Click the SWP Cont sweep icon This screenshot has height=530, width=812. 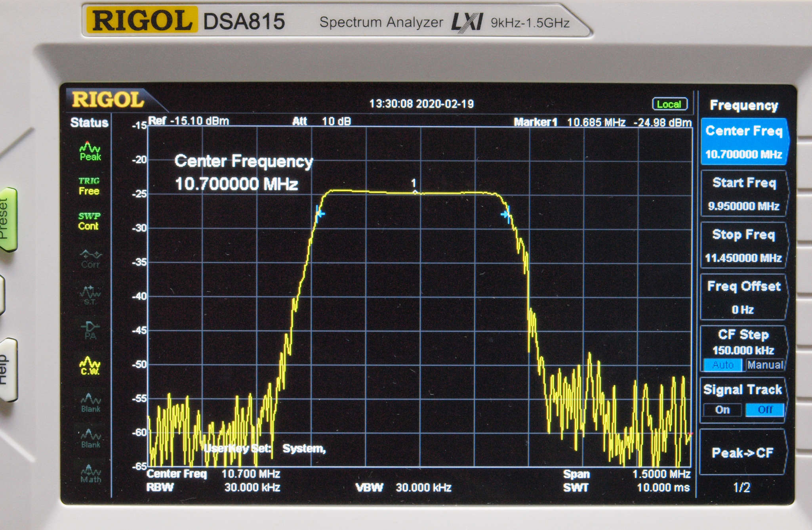click(89, 221)
